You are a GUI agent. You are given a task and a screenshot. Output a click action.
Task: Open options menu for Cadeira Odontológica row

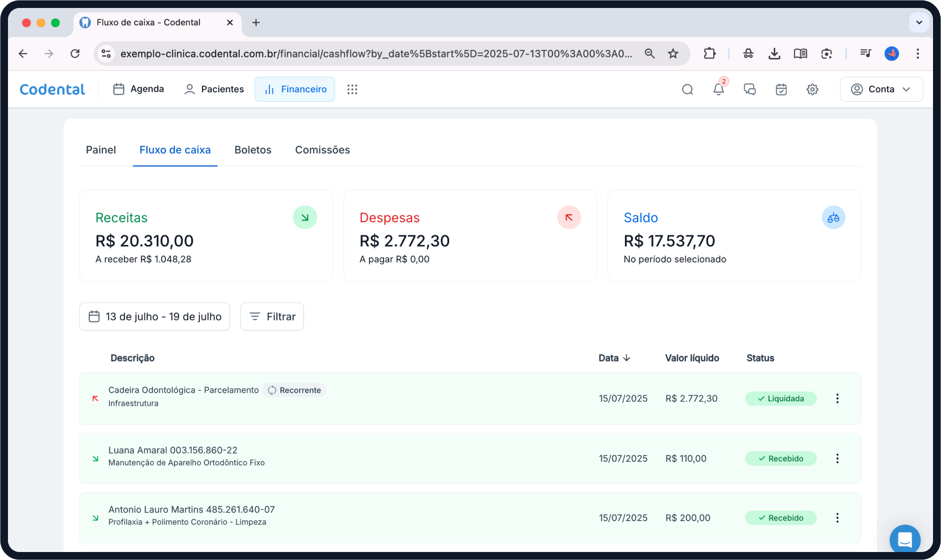(837, 398)
